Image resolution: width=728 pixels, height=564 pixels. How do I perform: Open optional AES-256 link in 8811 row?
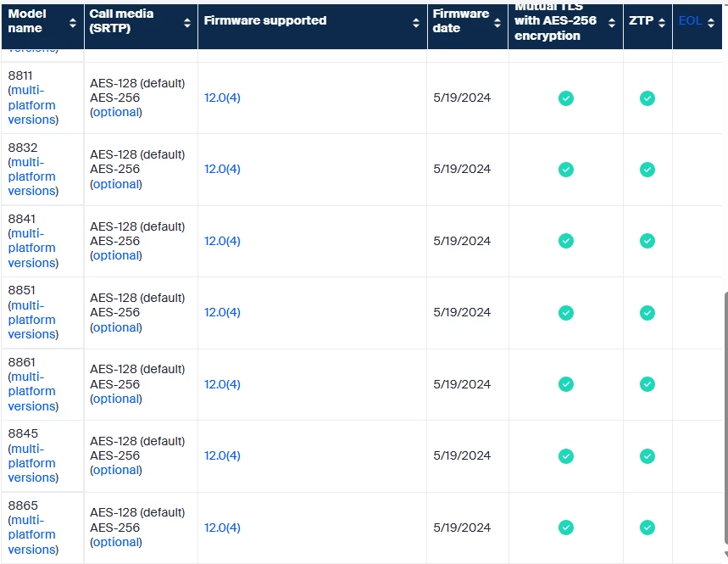pos(116,113)
